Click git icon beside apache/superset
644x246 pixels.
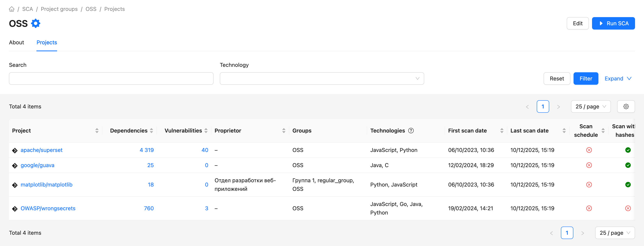[15, 150]
